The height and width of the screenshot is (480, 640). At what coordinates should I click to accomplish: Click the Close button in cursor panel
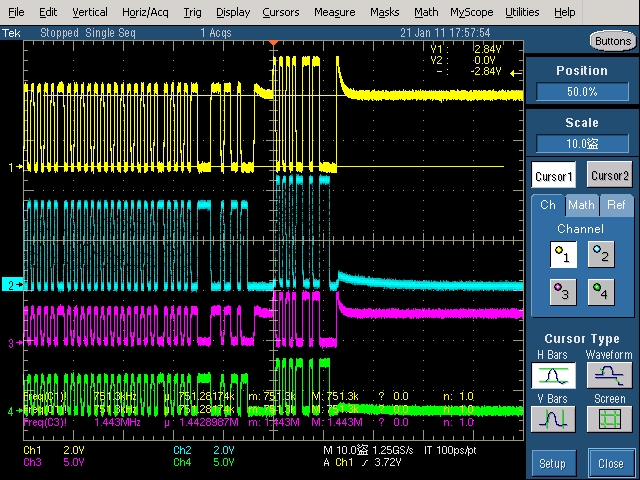point(610,463)
